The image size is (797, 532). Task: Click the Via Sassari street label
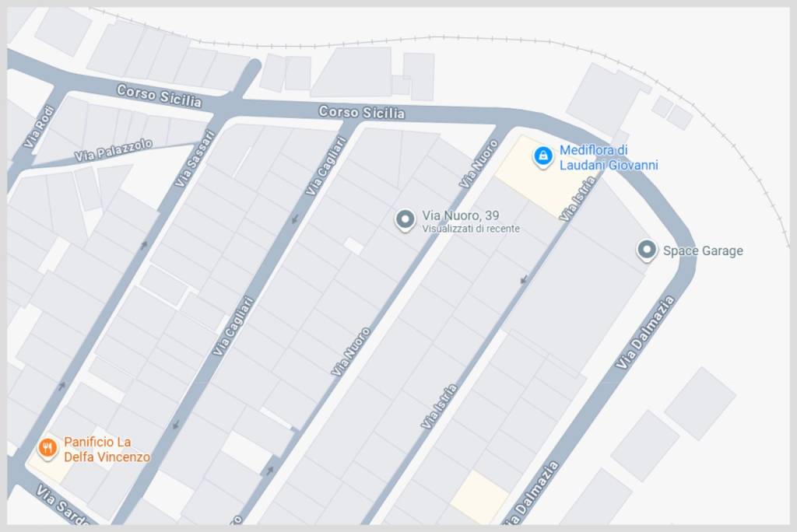pos(195,159)
